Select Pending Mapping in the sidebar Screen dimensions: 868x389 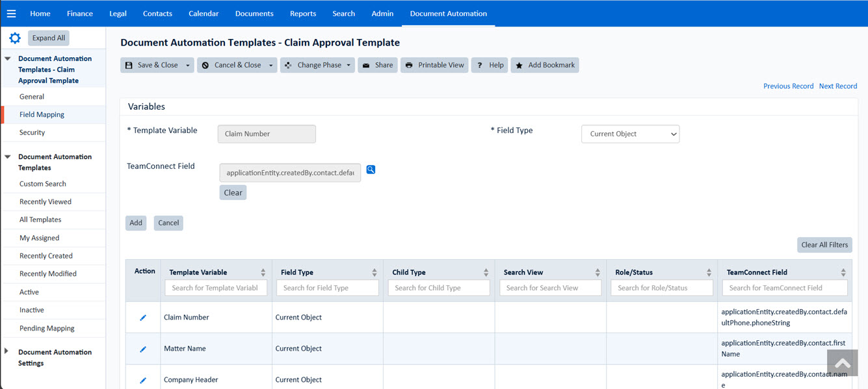[x=47, y=328]
